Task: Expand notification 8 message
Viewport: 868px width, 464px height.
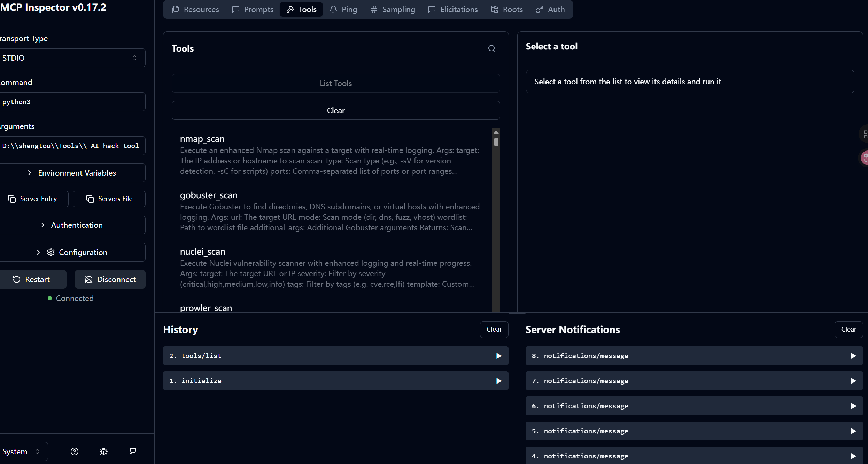Action: [693, 356]
